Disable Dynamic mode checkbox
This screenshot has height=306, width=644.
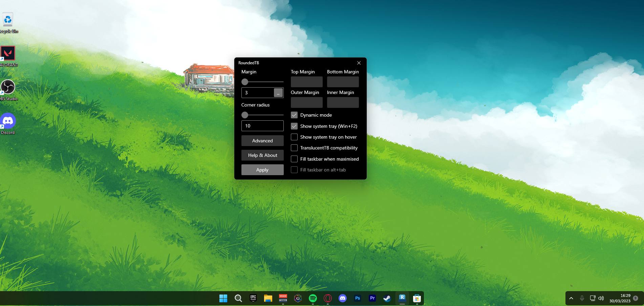coord(294,115)
